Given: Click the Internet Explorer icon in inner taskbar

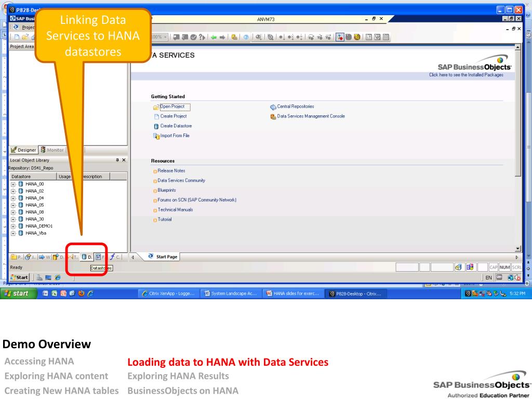Looking at the screenshot, I should pos(58,277).
